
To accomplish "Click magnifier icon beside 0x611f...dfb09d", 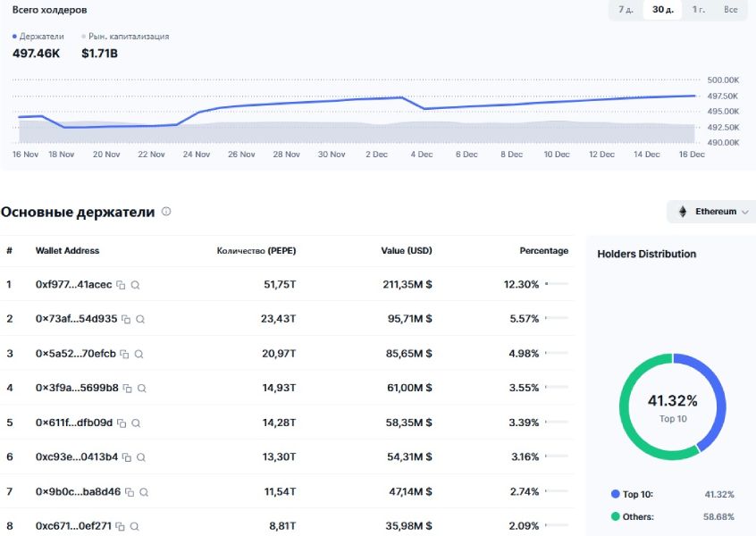I will pos(135,423).
